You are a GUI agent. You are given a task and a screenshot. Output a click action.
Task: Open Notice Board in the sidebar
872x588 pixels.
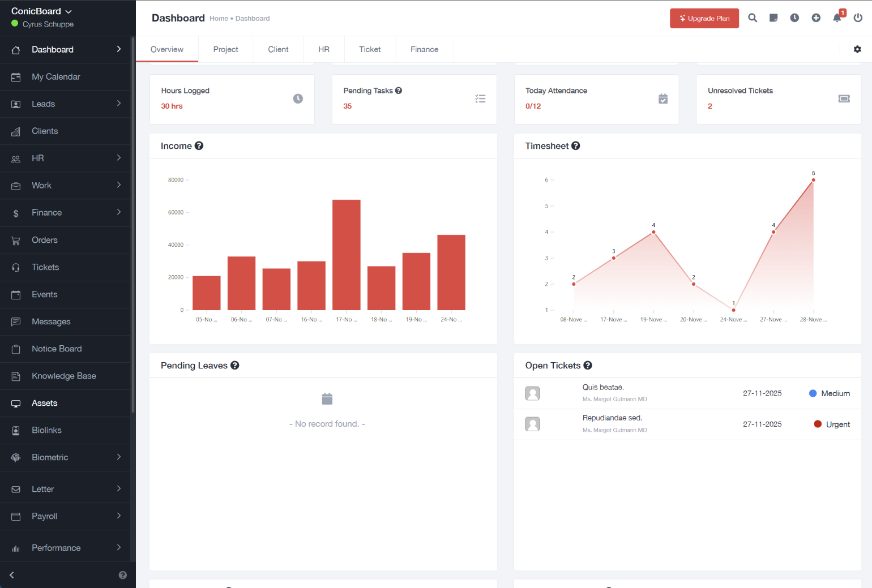[x=65, y=349]
